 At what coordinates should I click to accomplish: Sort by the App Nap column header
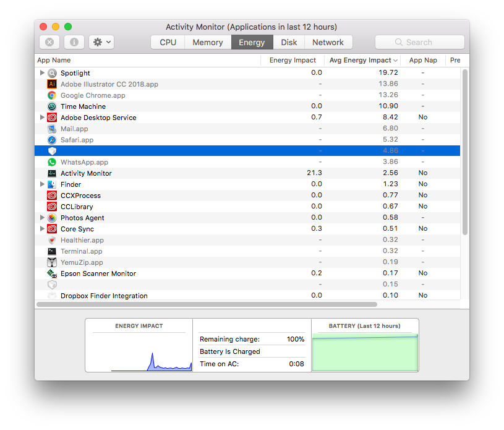point(424,60)
